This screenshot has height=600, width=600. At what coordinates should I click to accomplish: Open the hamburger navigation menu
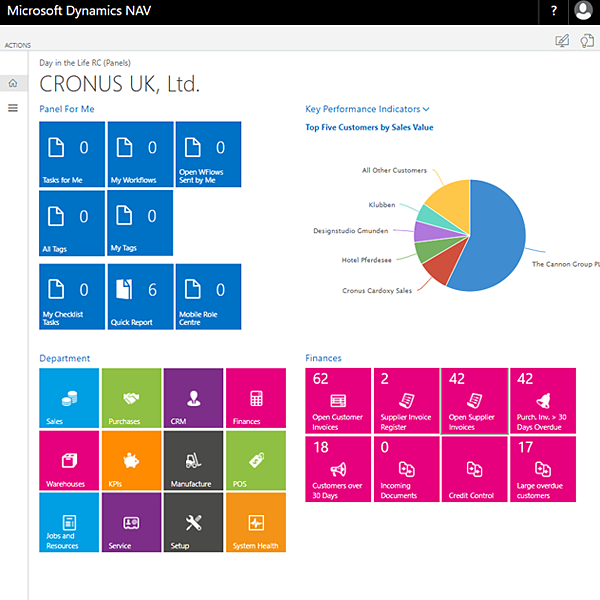coord(13,107)
